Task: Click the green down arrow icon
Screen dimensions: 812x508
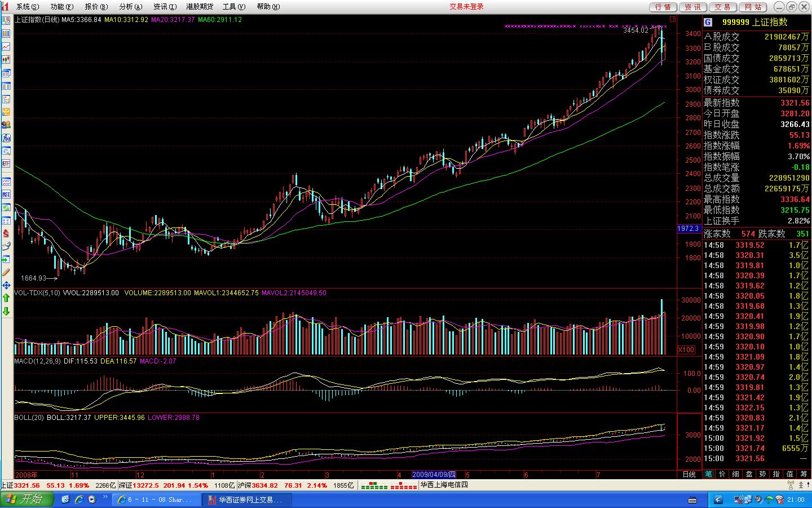Action: click(x=6, y=312)
